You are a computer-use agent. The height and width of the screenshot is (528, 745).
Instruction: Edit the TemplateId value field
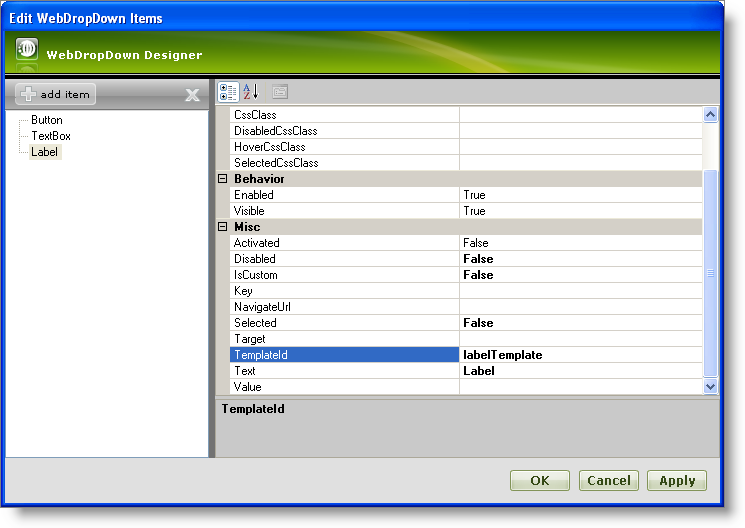pyautogui.click(x=580, y=355)
